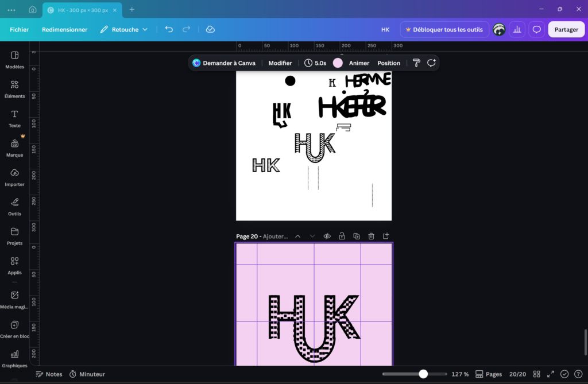
Task: Check cloud save status icon
Action: [x=210, y=29]
